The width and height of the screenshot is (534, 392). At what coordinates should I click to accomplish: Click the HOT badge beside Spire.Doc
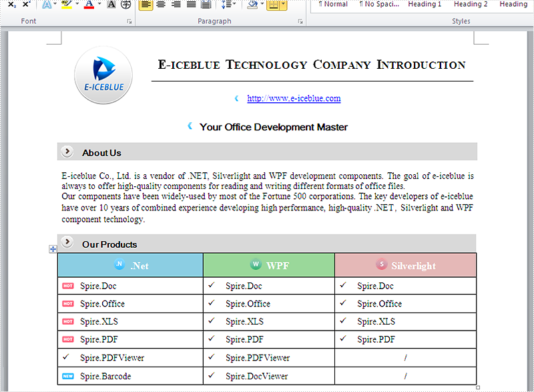coord(68,286)
